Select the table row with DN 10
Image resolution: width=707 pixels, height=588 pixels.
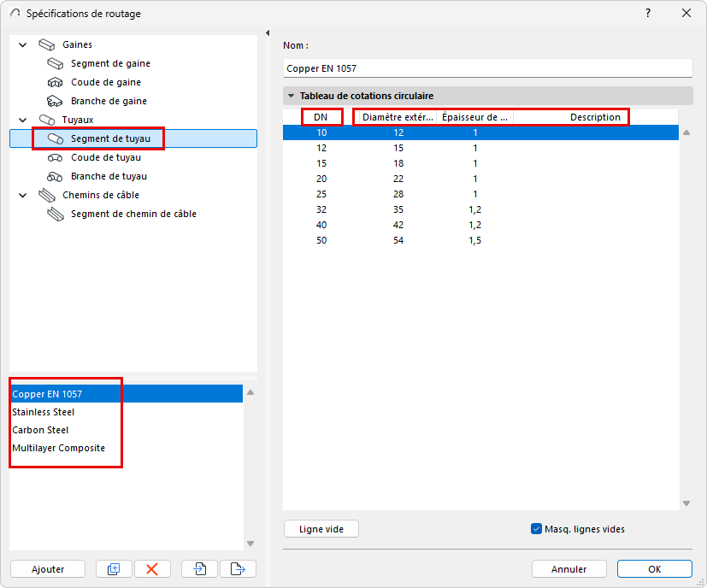click(x=480, y=132)
